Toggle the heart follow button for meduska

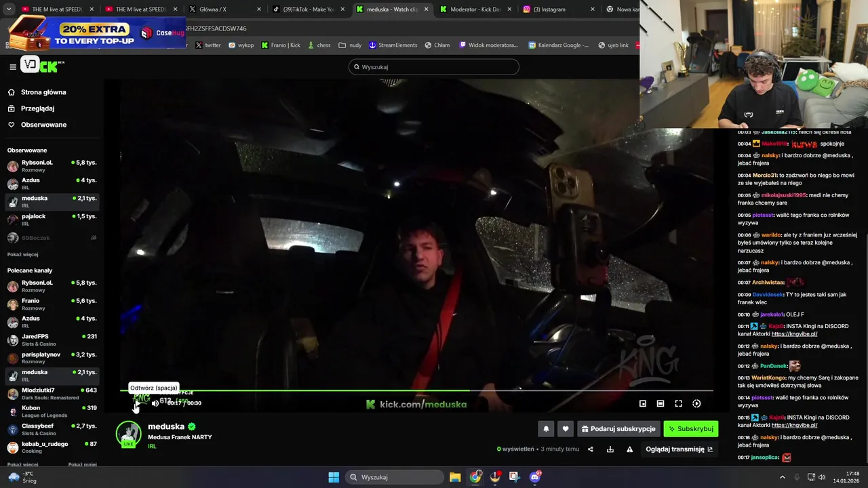[x=566, y=428]
